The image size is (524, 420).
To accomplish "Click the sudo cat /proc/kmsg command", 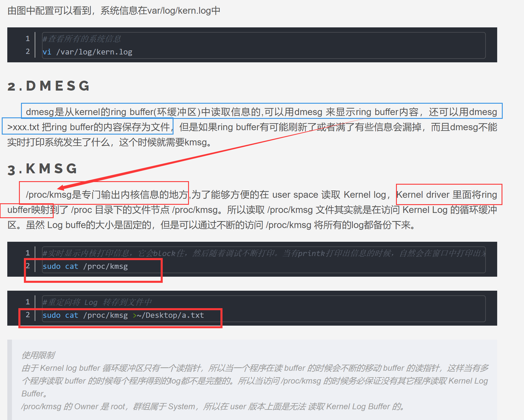I will pos(85,266).
